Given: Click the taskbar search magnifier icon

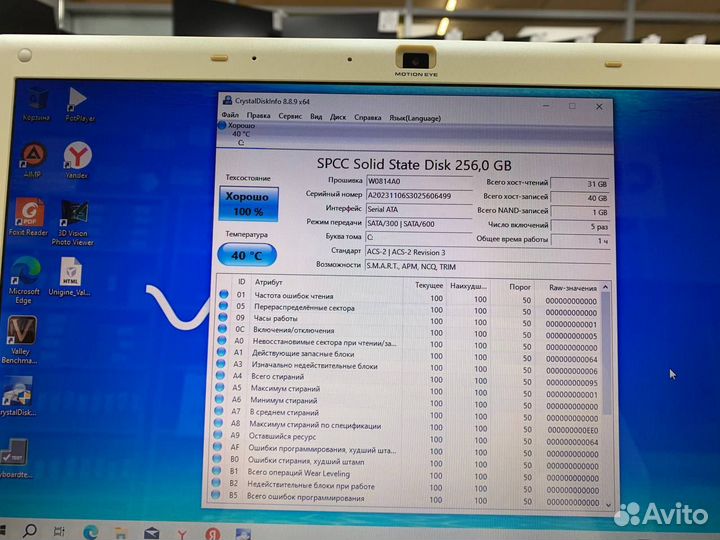Looking at the screenshot, I should tap(30, 531).
